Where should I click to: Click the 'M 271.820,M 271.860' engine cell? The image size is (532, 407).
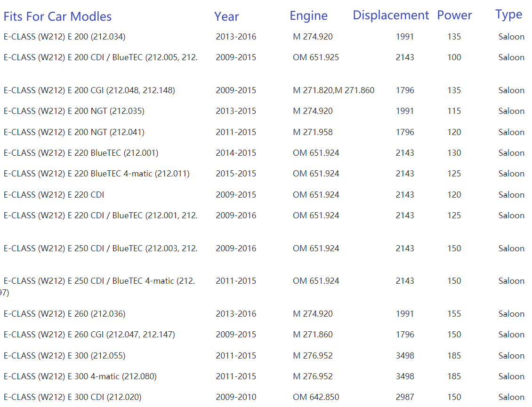[x=333, y=90]
